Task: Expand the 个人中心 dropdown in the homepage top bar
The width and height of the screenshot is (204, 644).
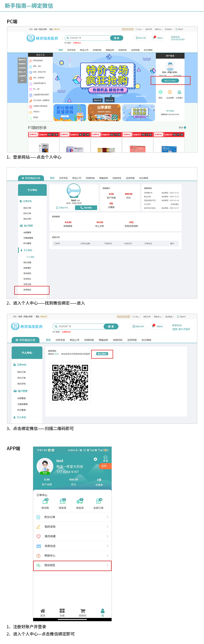Action: 139,29
